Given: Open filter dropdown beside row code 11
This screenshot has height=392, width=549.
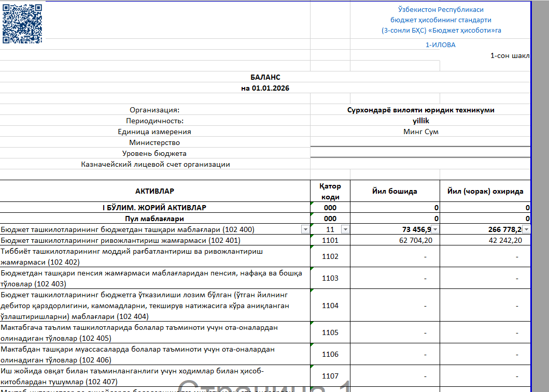Looking at the screenshot, I should 345,229.
